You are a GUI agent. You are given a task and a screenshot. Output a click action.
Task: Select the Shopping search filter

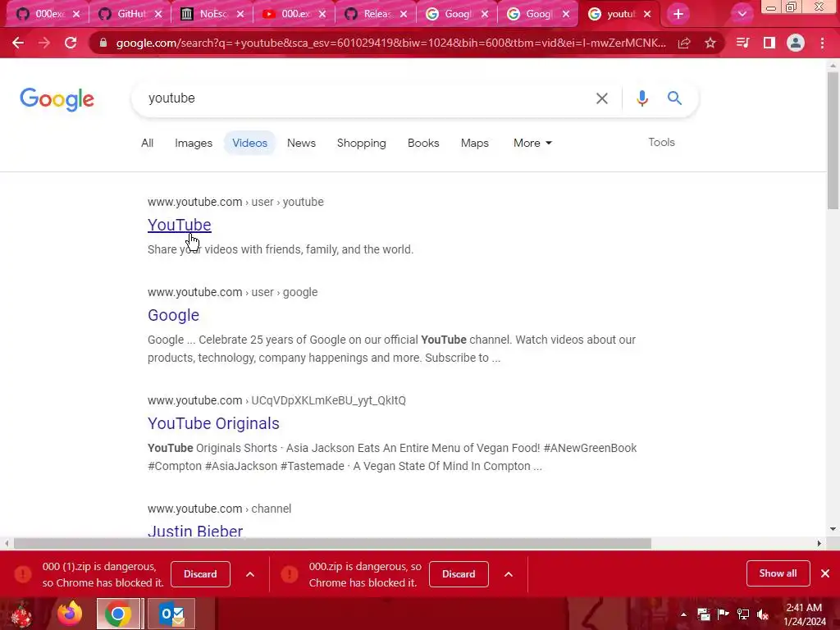coord(361,143)
